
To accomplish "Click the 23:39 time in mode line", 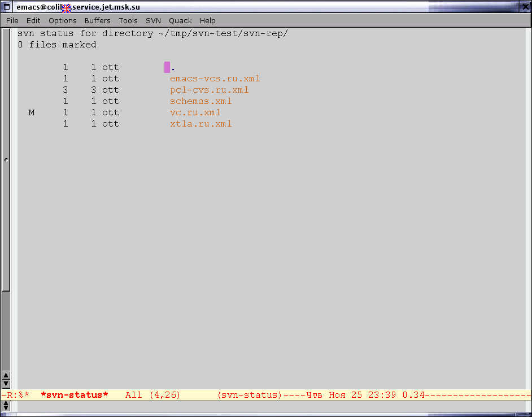I will 382,395.
